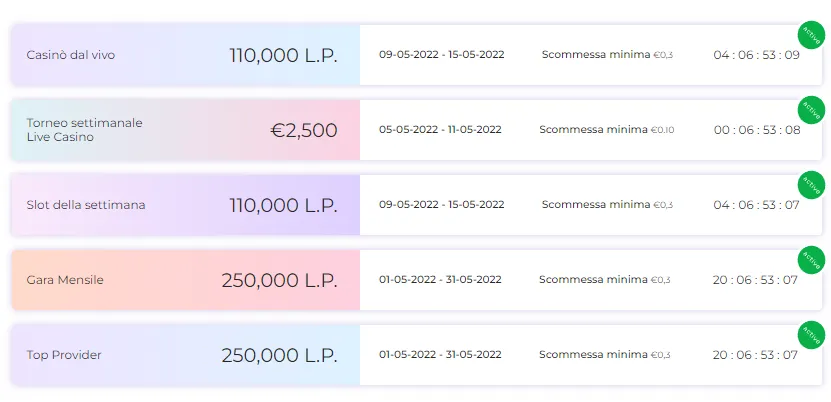Click Gara Mensile date range 01-05-2022 - 31-05-2022
The height and width of the screenshot is (402, 831).
point(440,280)
